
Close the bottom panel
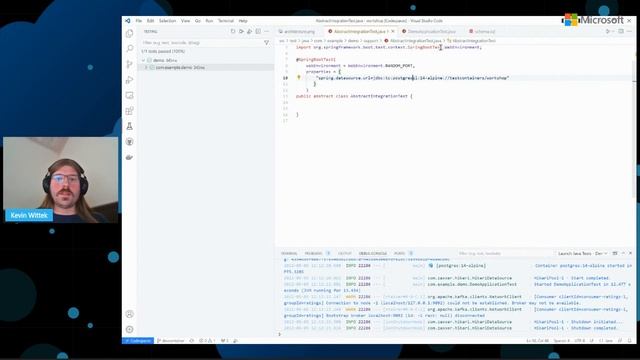(x=630, y=253)
